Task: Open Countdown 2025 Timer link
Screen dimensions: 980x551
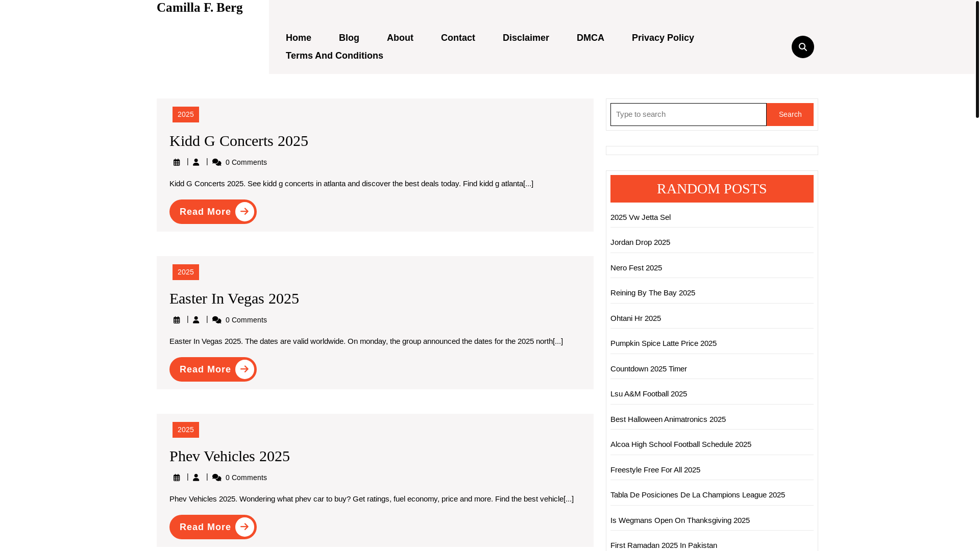Action: pos(649,369)
